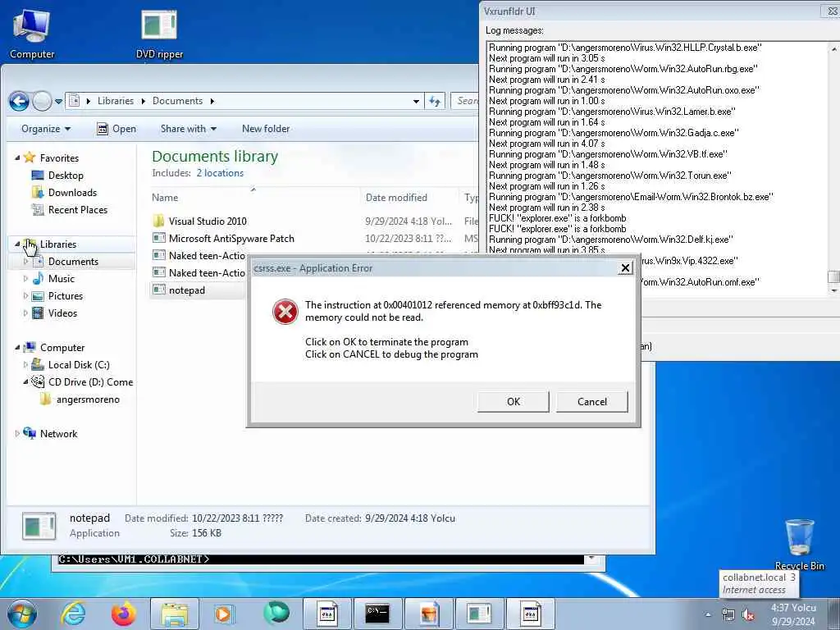The image size is (840, 630).
Task: Click the red error icon in dialog
Action: tap(285, 312)
